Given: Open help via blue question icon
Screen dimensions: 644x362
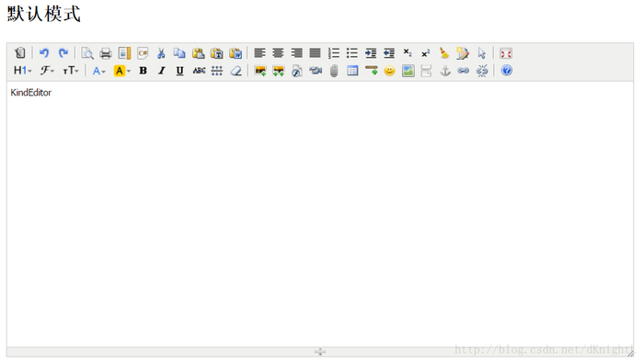Looking at the screenshot, I should pos(506,71).
